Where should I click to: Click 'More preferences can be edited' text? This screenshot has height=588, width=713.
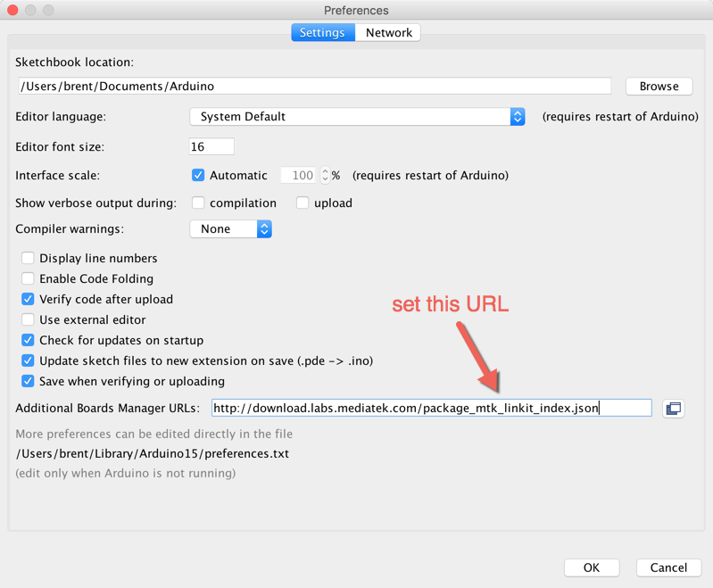click(154, 434)
